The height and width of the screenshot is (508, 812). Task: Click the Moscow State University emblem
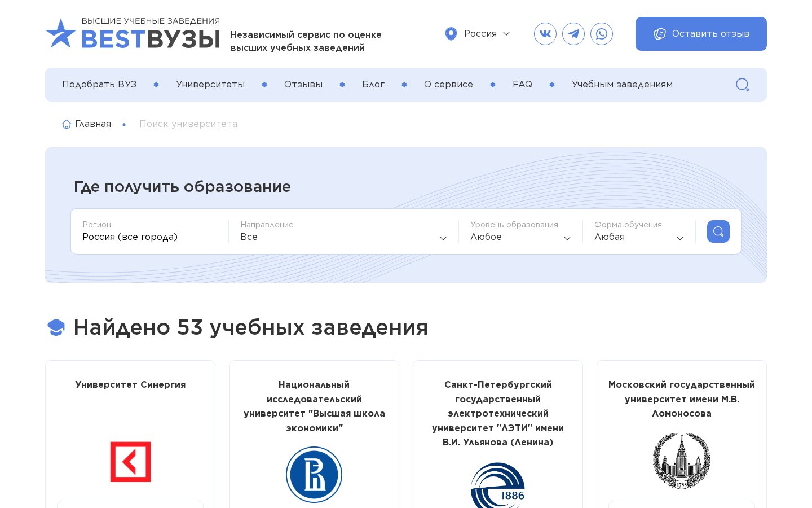point(682,461)
